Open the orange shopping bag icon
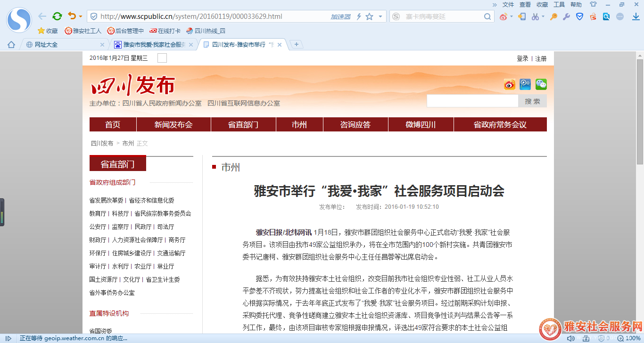The image size is (644, 343). coord(593,16)
